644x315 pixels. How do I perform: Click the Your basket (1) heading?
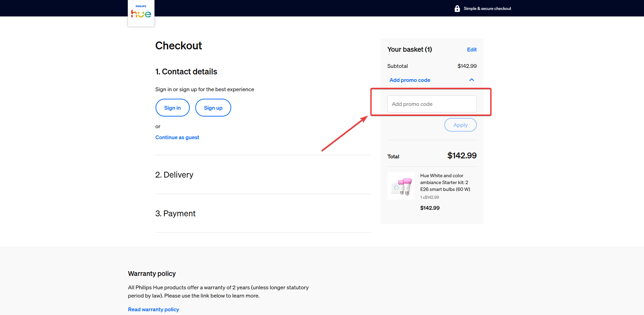tap(410, 50)
